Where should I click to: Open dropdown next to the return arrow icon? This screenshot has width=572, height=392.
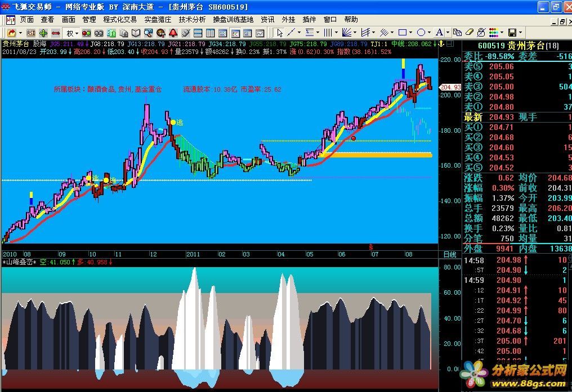(20, 33)
